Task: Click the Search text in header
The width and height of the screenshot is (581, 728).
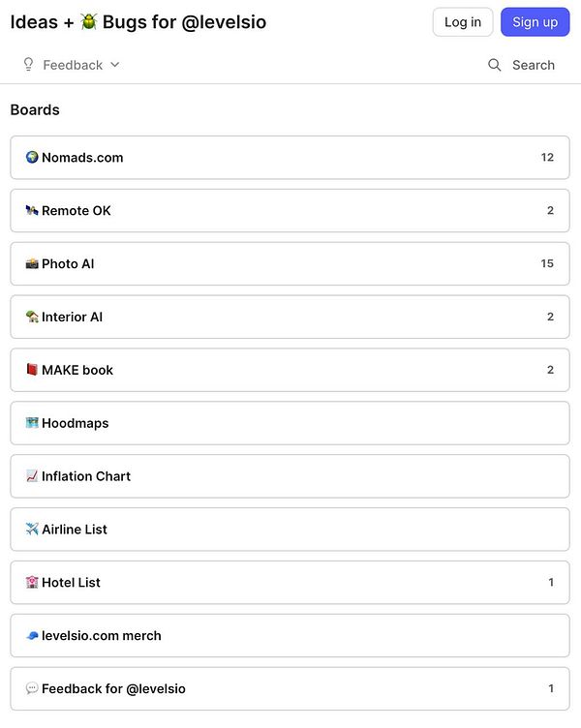Action: tap(534, 65)
